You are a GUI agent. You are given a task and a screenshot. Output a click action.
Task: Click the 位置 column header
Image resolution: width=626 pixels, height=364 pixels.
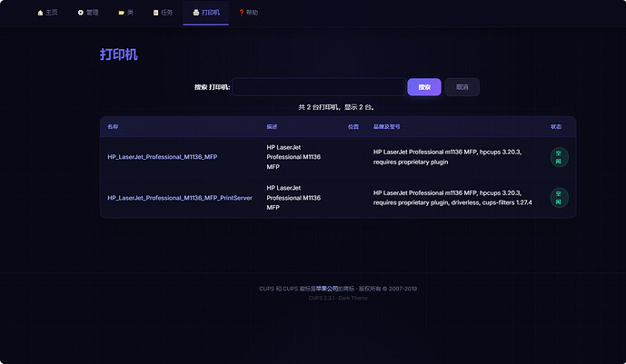point(353,127)
